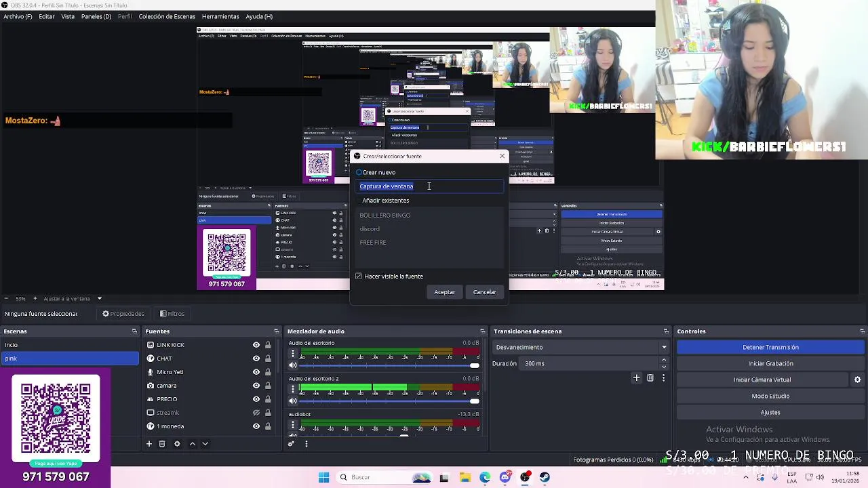Click Detener Transmisión button
The height and width of the screenshot is (488, 868).
770,347
